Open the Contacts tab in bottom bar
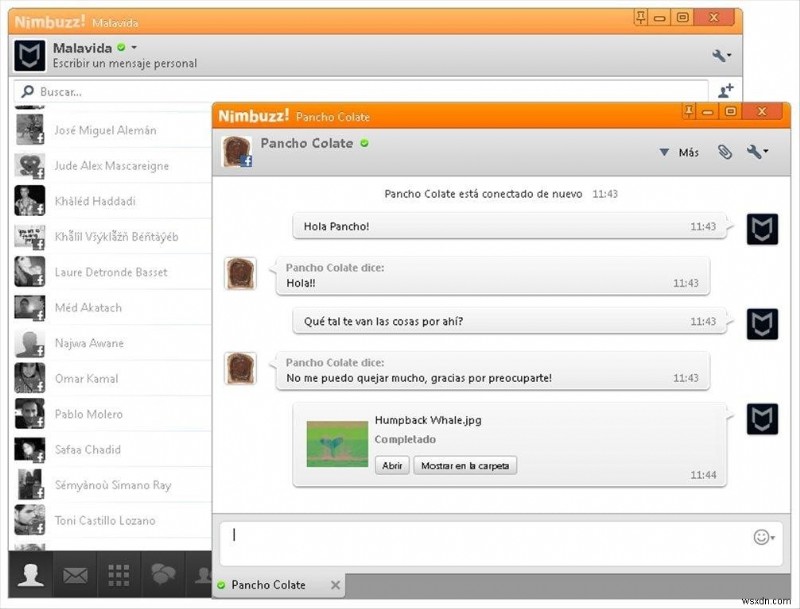 pyautogui.click(x=31, y=575)
